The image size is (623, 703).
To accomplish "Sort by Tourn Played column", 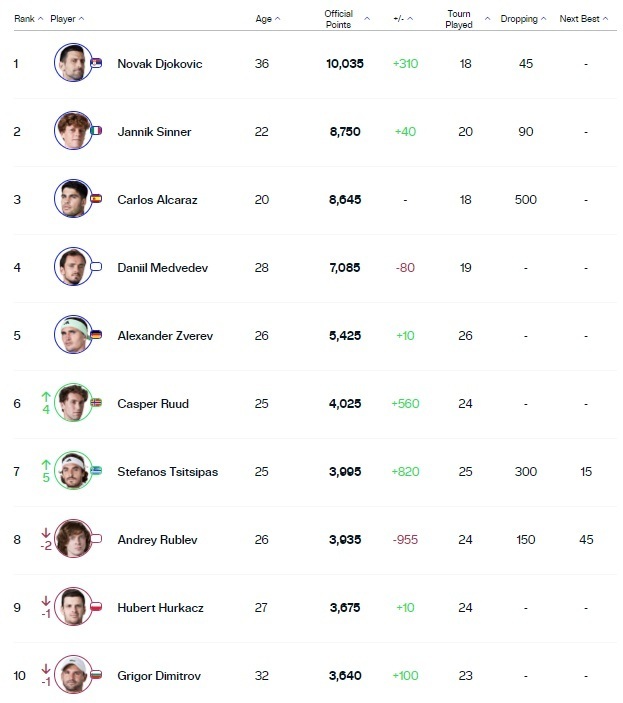I will [467, 19].
